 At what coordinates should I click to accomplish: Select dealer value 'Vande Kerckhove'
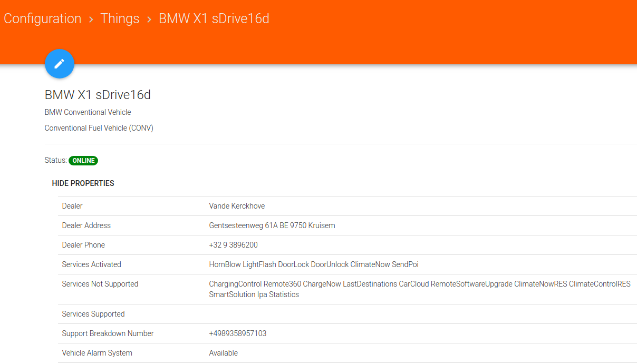(x=237, y=206)
